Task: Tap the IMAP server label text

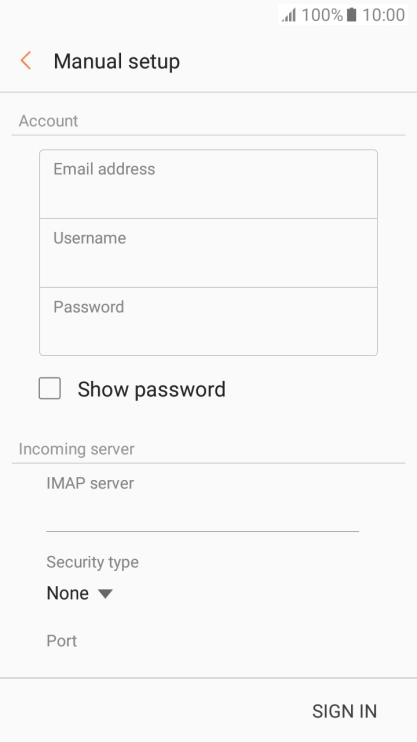Action: click(x=90, y=483)
